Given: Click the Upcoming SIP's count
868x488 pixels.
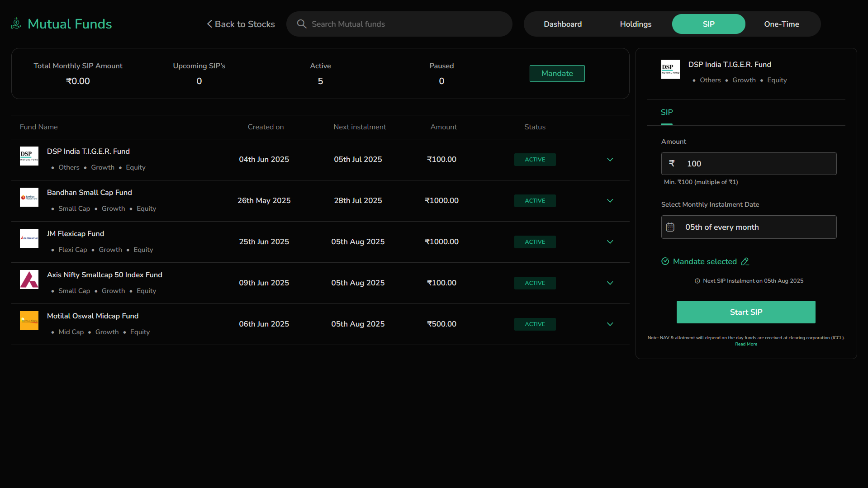Looking at the screenshot, I should tap(199, 81).
